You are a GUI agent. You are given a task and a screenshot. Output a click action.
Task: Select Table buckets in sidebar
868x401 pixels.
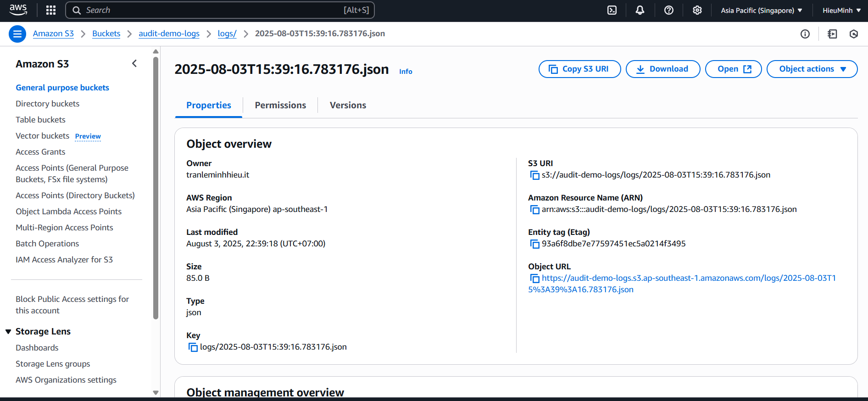click(x=40, y=120)
